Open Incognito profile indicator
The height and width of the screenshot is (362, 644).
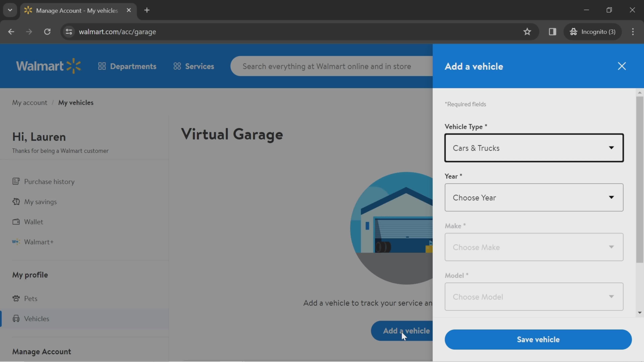(x=593, y=32)
